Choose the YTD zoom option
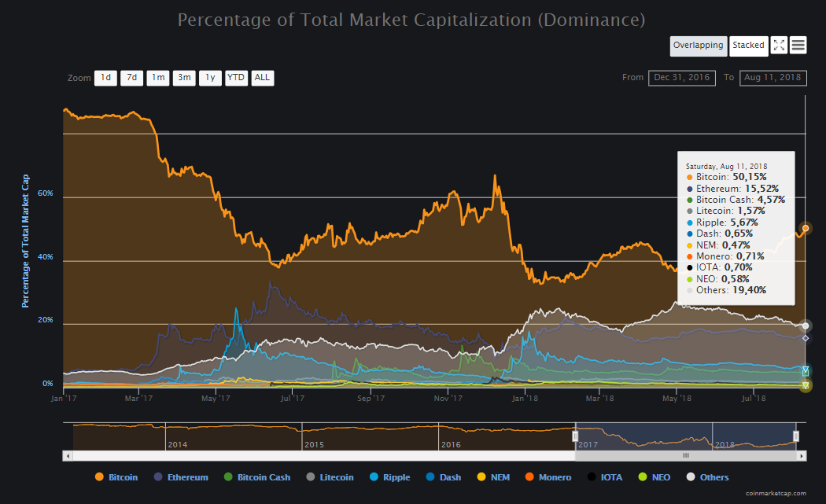Image resolution: width=826 pixels, height=504 pixels. click(x=236, y=78)
